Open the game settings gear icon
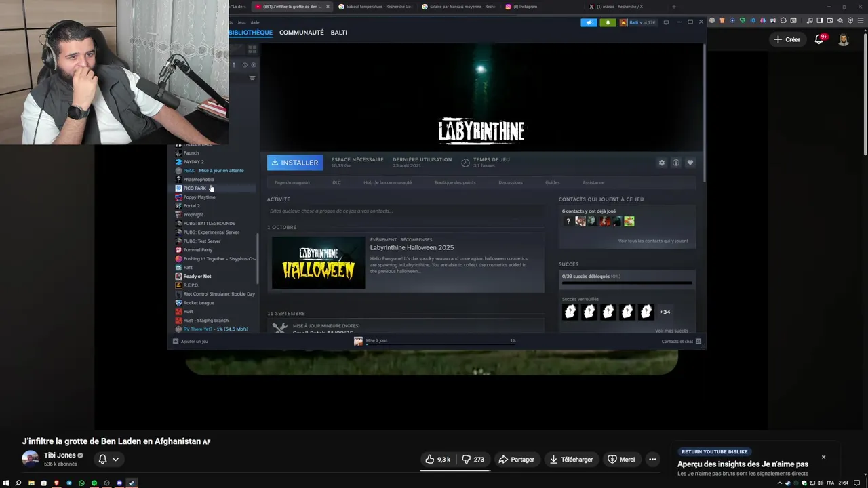This screenshot has height=488, width=868. (x=662, y=163)
